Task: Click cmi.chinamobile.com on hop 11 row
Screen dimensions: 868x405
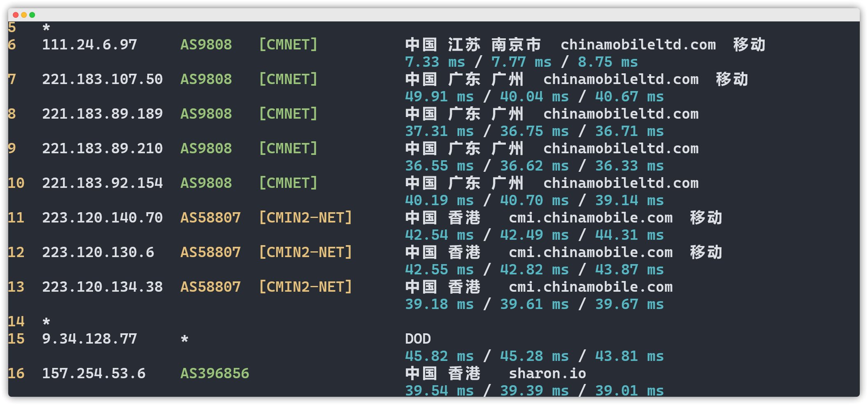Action: (591, 218)
